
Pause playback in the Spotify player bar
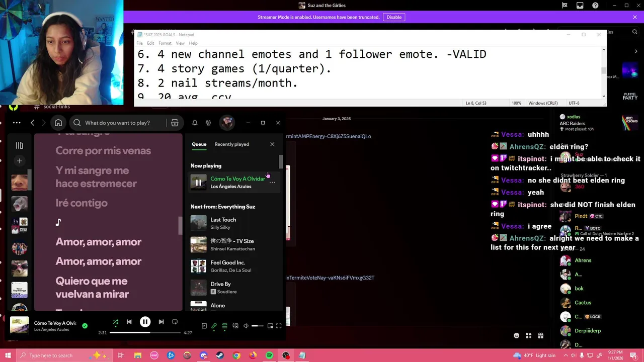click(145, 322)
